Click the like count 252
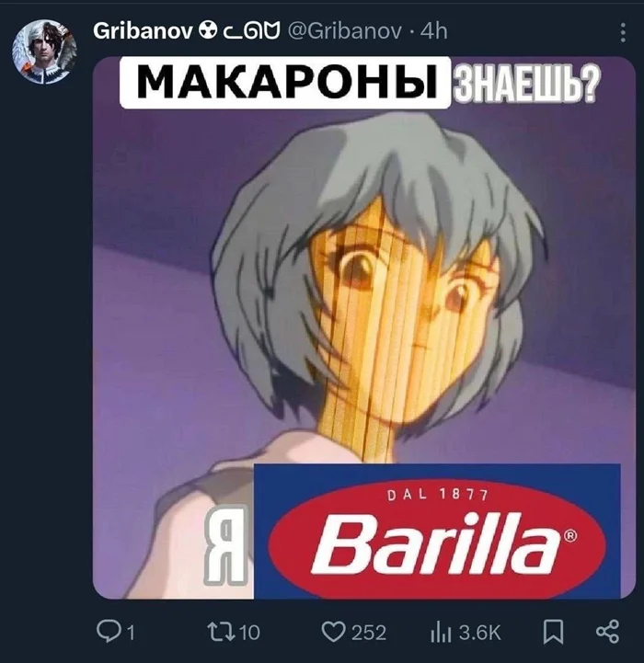 click(x=369, y=633)
